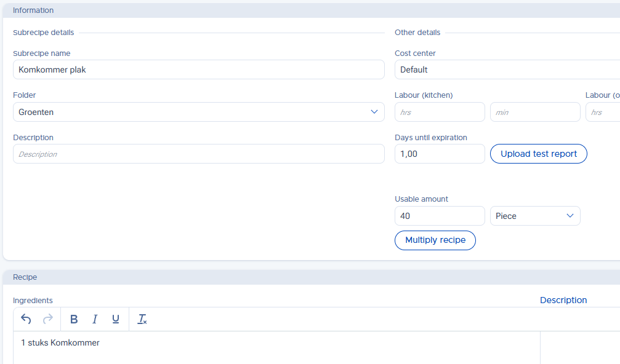
Task: Toggle italic text formatting
Action: (x=95, y=319)
